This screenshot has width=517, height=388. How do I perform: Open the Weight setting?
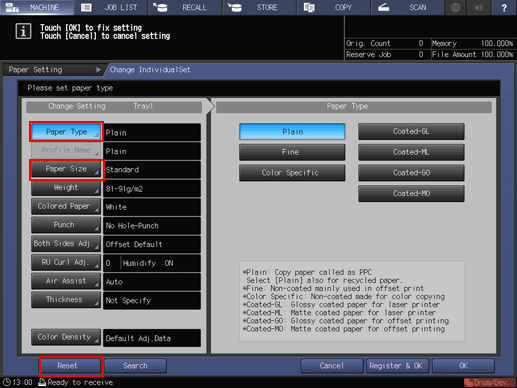click(66, 188)
